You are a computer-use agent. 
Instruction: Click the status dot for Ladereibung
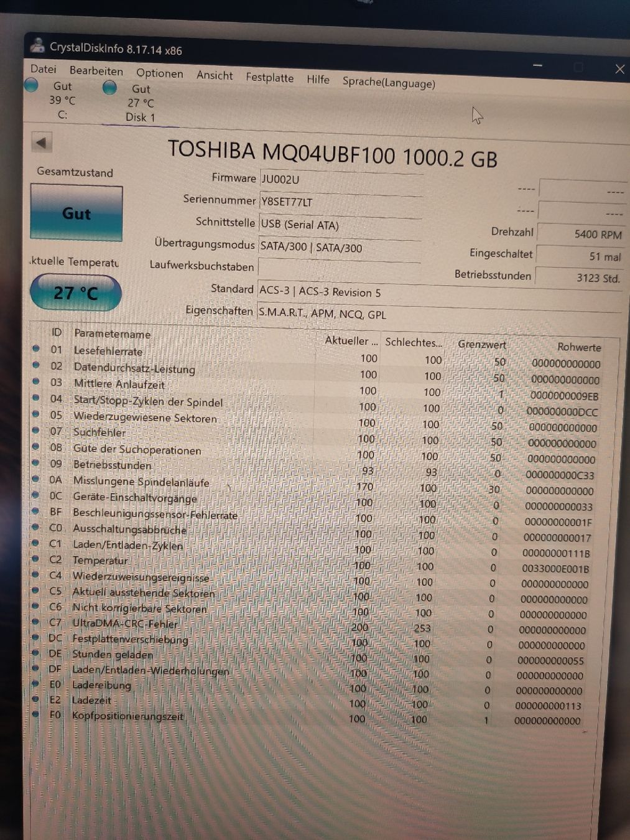[x=35, y=683]
